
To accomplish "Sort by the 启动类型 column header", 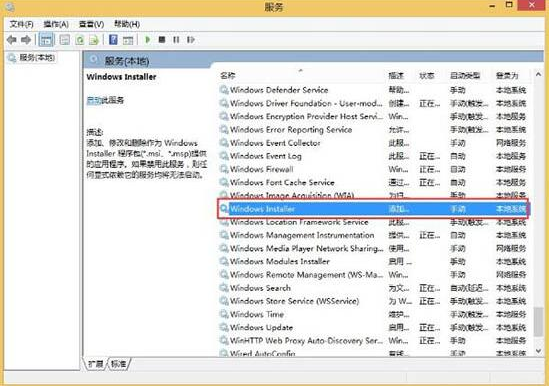I will [x=465, y=76].
